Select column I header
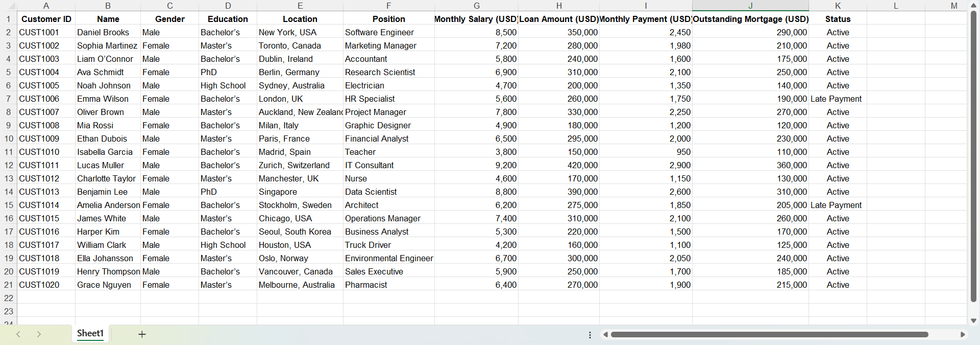Screen dimensions: 980x345 click(x=646, y=6)
